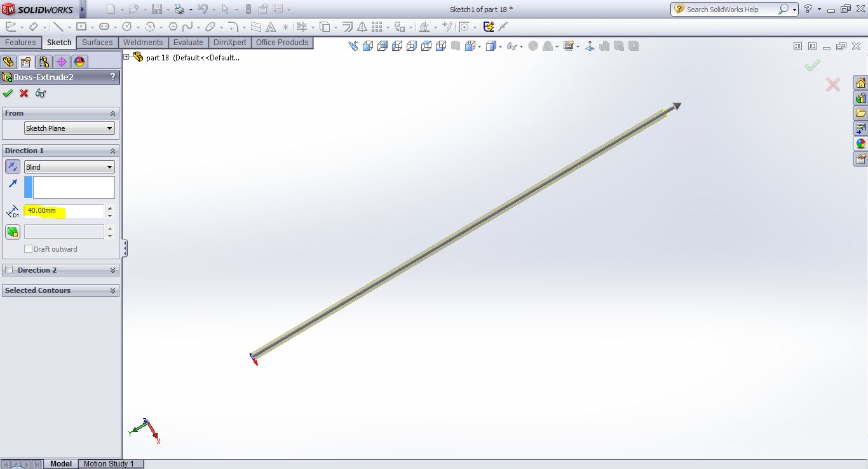Enable the Direction 2 section
The width and height of the screenshot is (868, 469).
pos(8,269)
